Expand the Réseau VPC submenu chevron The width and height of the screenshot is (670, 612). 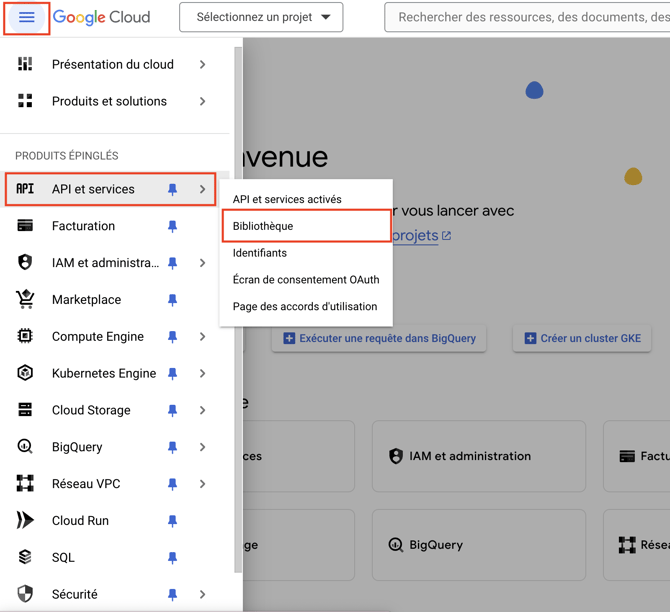(202, 484)
